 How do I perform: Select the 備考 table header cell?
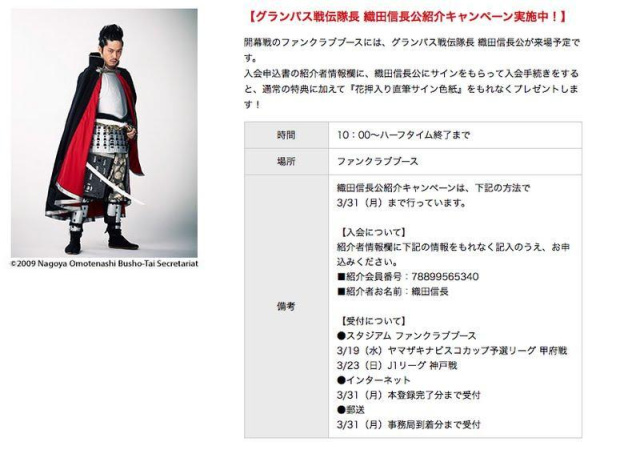click(287, 306)
